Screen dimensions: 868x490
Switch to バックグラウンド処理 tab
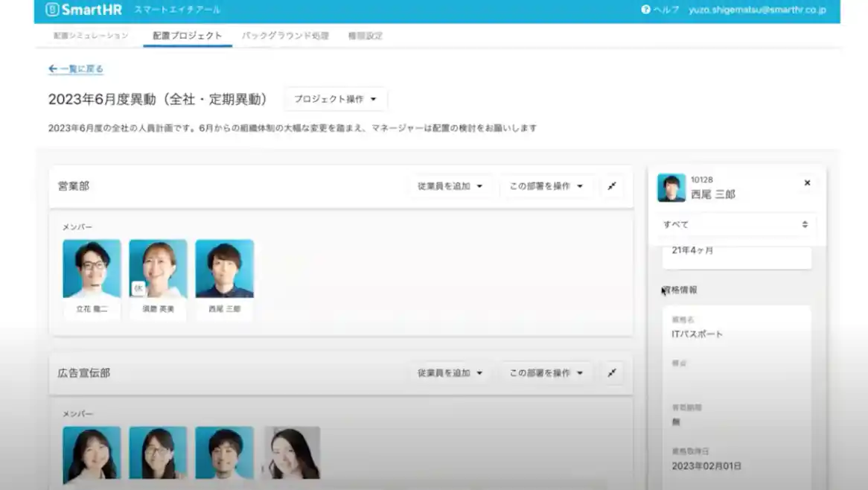[285, 36]
